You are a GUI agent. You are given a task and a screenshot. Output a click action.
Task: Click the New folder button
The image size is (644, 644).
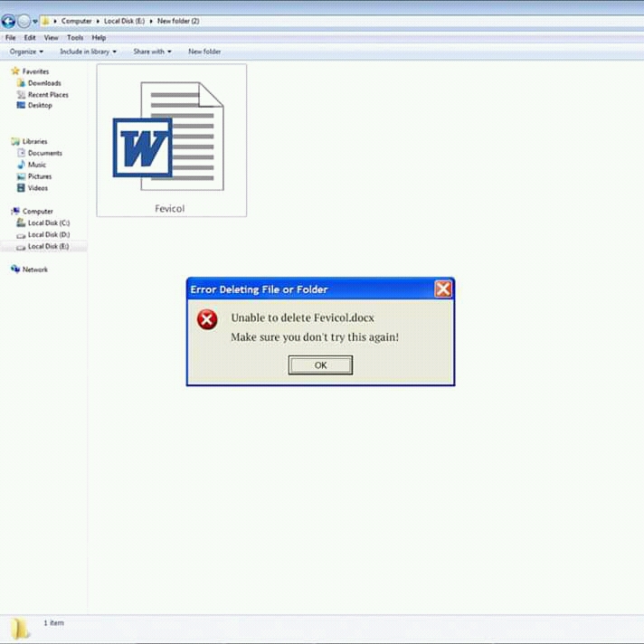pos(204,52)
